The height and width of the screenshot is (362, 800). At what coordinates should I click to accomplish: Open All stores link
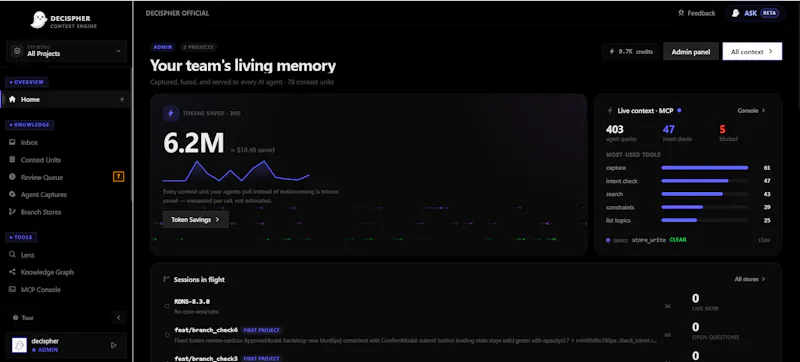coord(749,279)
